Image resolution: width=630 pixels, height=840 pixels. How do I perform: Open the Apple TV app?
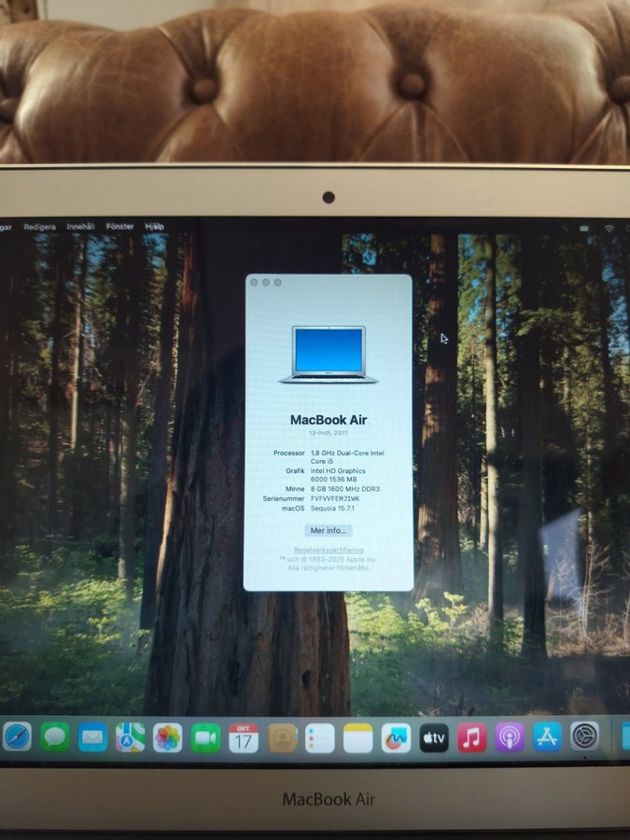pos(434,737)
